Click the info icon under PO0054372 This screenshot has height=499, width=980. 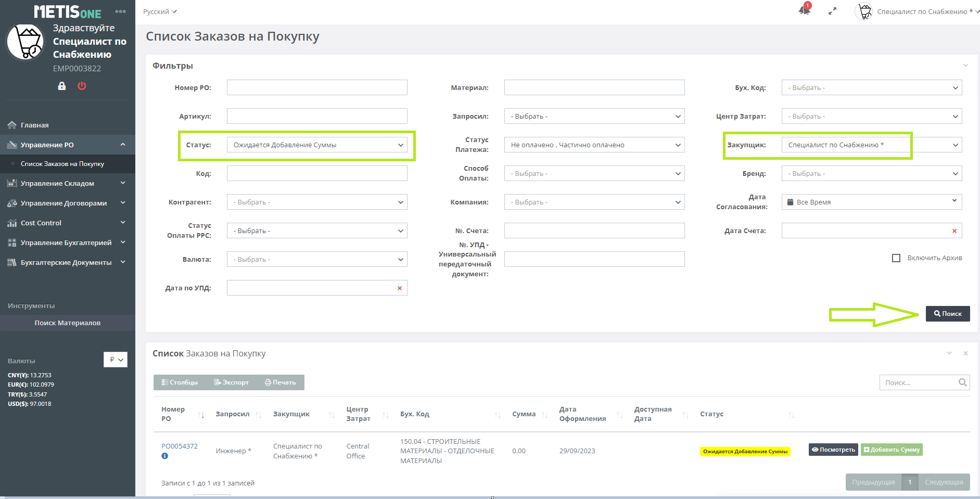coord(165,456)
